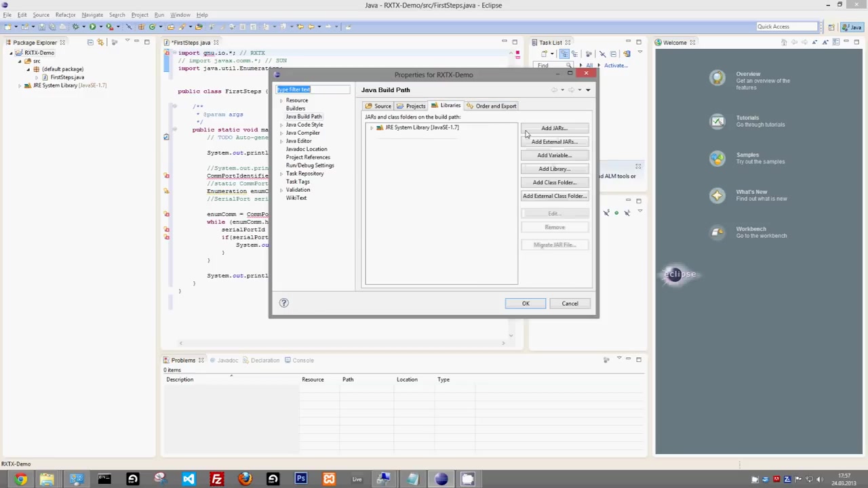
Task: Open Photoshop from the taskbar
Action: coord(300,479)
